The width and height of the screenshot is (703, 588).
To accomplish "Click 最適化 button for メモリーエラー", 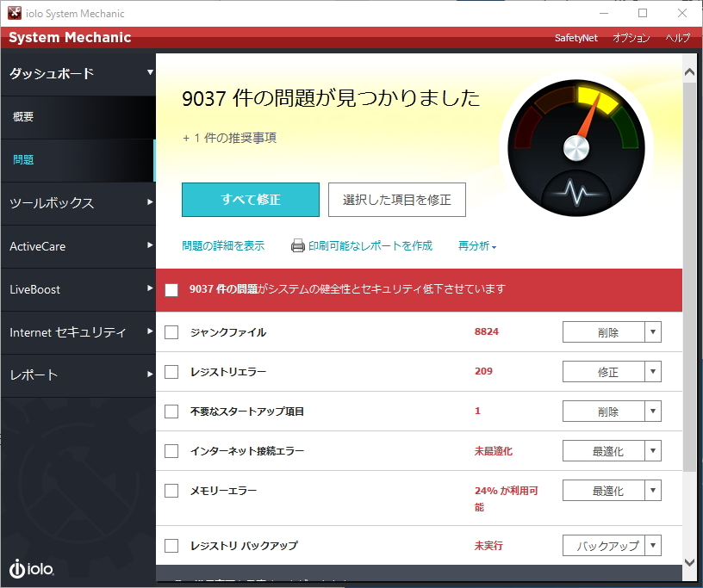I will pos(604,491).
